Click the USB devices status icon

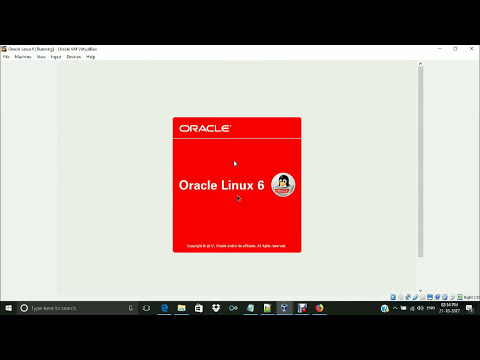pyautogui.click(x=415, y=297)
